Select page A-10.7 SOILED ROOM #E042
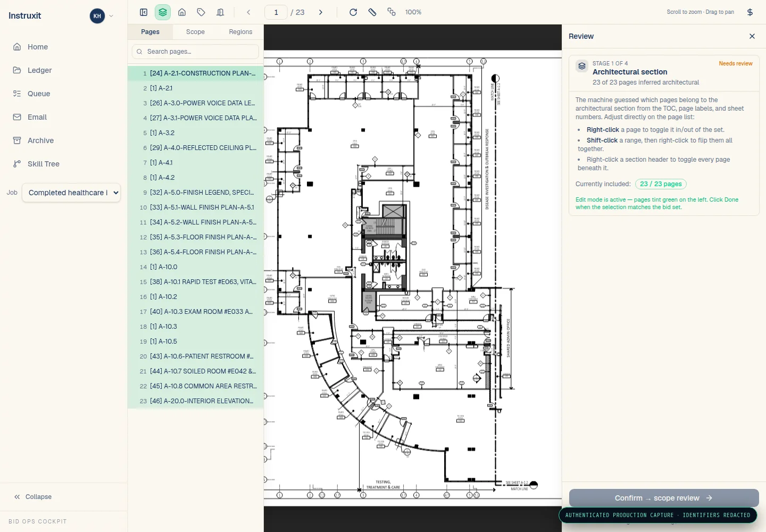The width and height of the screenshot is (766, 532). 196,371
